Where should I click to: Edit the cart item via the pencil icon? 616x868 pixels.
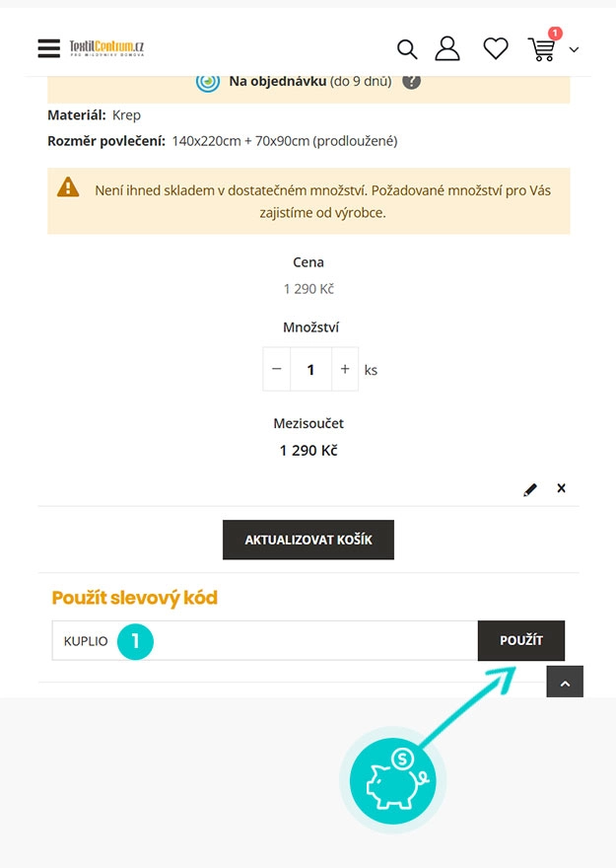coord(530,488)
